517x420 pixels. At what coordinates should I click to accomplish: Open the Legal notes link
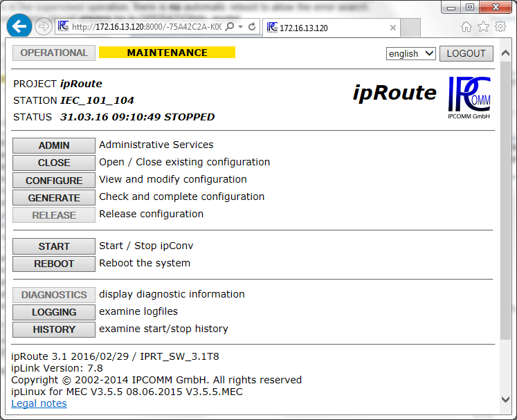[39, 403]
